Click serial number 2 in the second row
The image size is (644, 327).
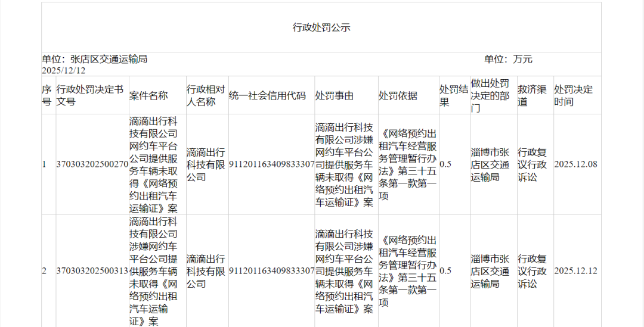(x=44, y=271)
